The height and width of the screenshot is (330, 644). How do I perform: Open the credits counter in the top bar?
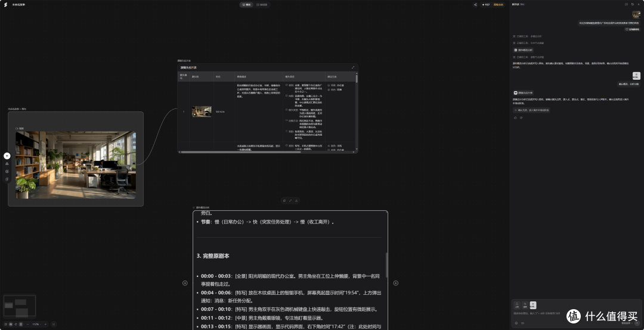pyautogui.click(x=487, y=5)
